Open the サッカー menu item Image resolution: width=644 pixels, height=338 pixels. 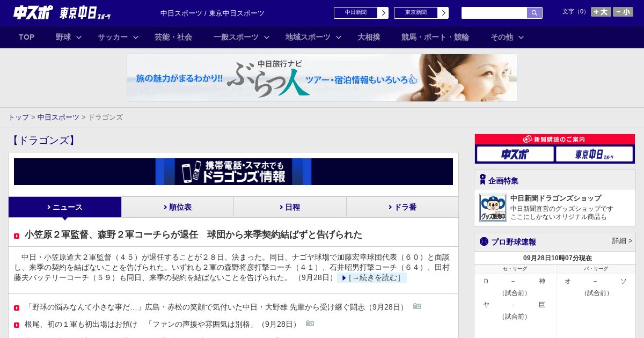[x=113, y=37]
